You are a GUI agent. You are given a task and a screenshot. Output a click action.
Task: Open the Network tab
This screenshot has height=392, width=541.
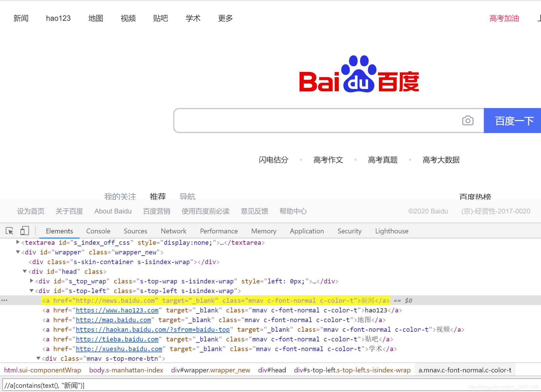[174, 231]
